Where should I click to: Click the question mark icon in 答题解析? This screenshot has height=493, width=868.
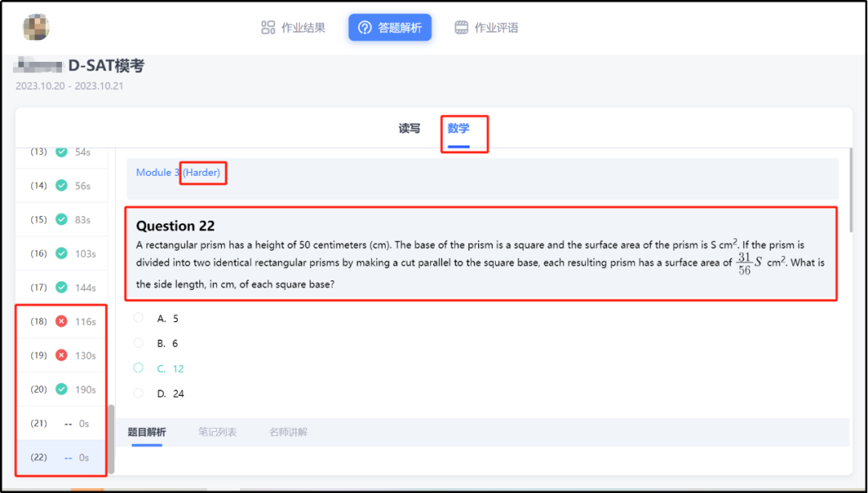[365, 28]
